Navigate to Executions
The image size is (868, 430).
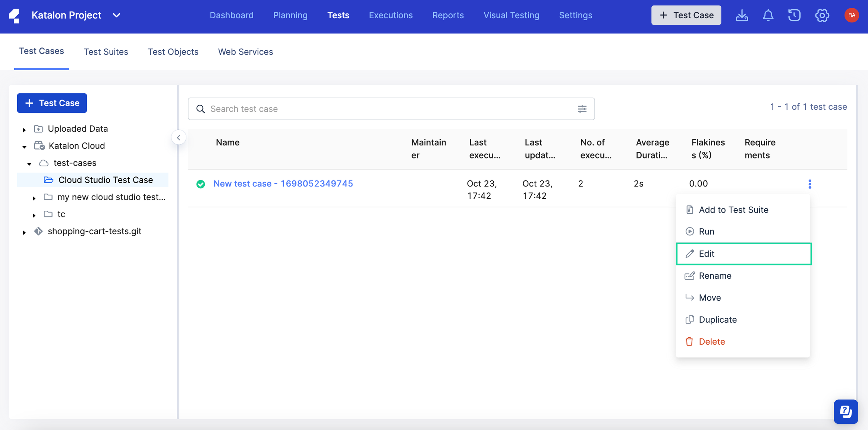point(391,15)
